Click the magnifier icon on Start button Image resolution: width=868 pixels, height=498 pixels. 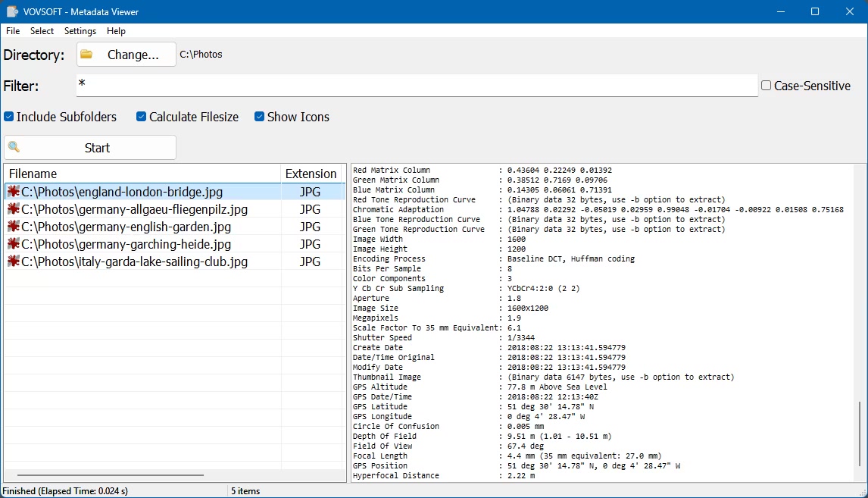point(14,148)
